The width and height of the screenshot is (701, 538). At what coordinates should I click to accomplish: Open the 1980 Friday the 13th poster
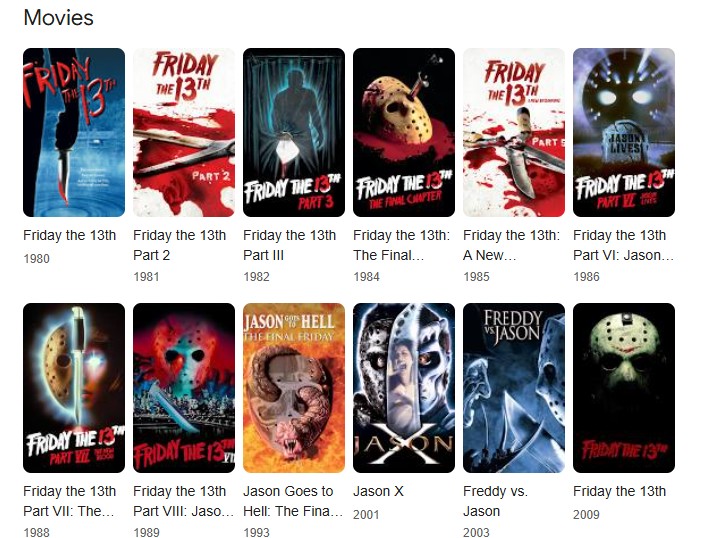point(74,132)
